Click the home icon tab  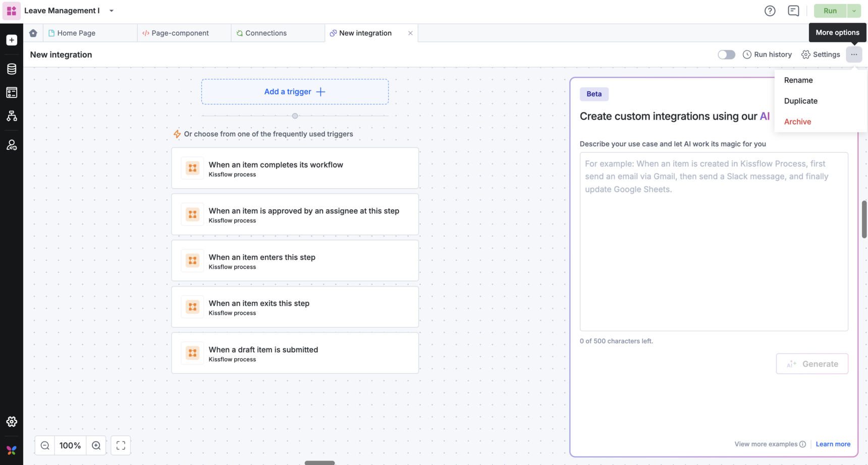33,33
